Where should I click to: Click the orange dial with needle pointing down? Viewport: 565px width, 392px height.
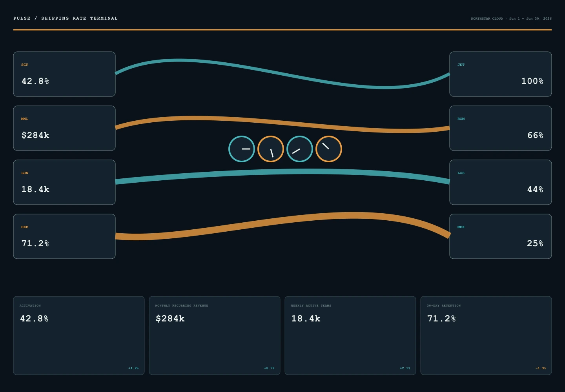(271, 149)
